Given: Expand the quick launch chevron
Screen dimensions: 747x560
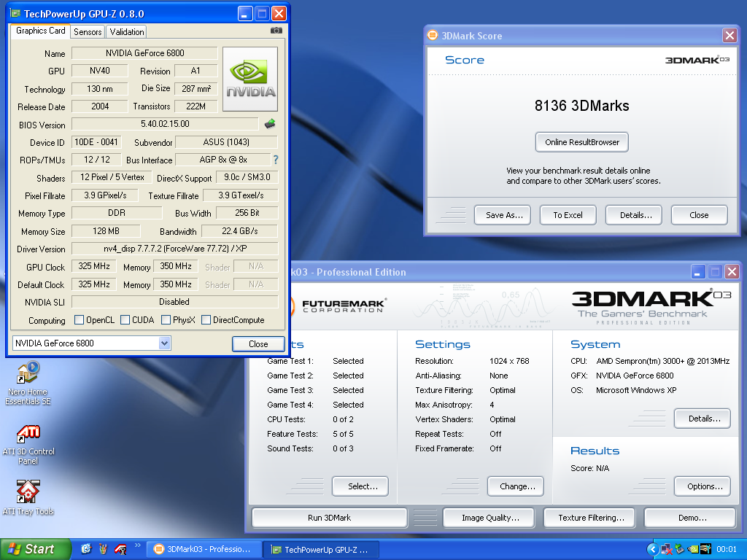Looking at the screenshot, I should point(138,545).
